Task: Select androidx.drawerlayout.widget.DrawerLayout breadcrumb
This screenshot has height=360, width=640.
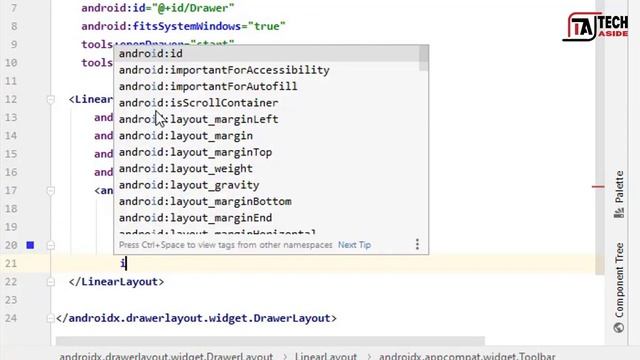Action: (x=166, y=356)
